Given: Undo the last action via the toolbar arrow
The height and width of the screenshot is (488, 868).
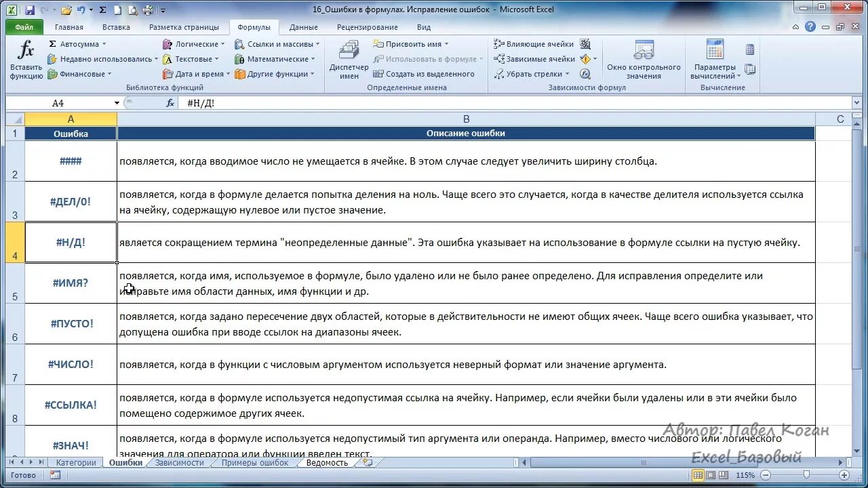Looking at the screenshot, I should tap(81, 10).
